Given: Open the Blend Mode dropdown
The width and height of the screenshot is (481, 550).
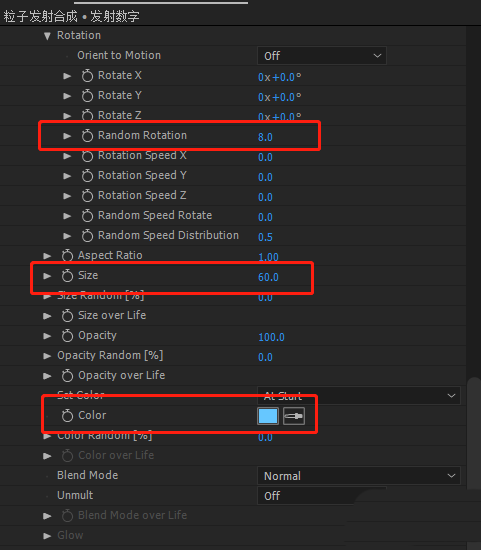Looking at the screenshot, I should [x=359, y=476].
